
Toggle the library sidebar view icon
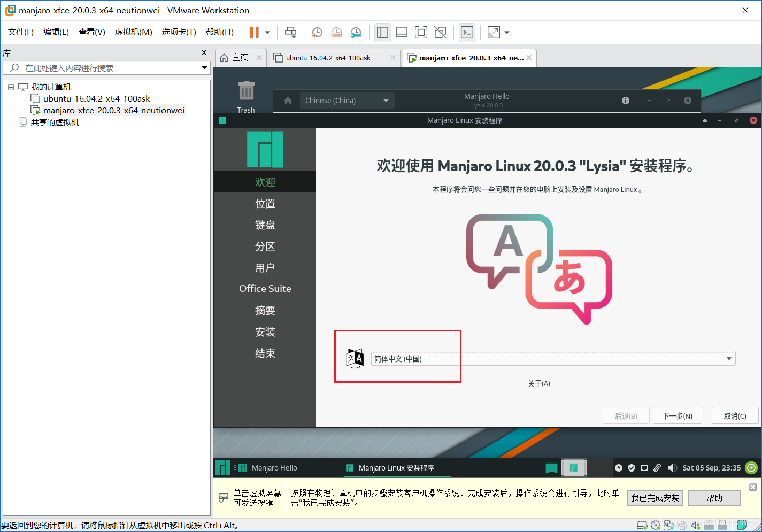pyautogui.click(x=382, y=33)
